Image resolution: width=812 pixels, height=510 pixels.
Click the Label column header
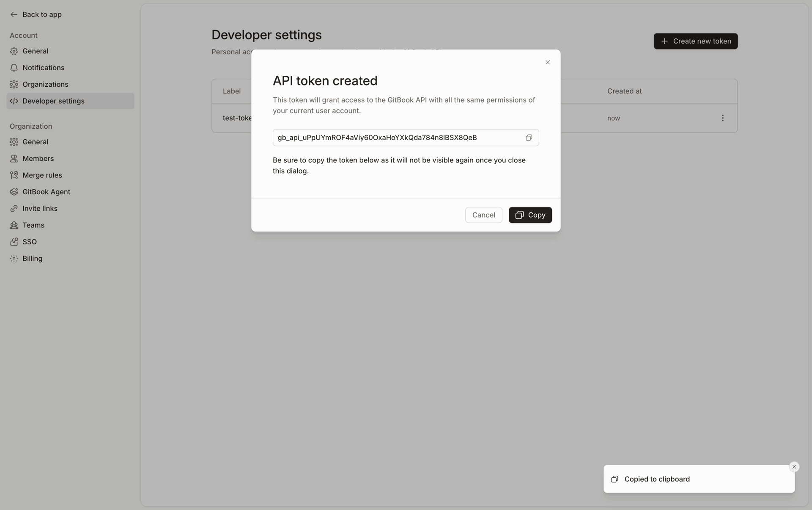(x=232, y=91)
